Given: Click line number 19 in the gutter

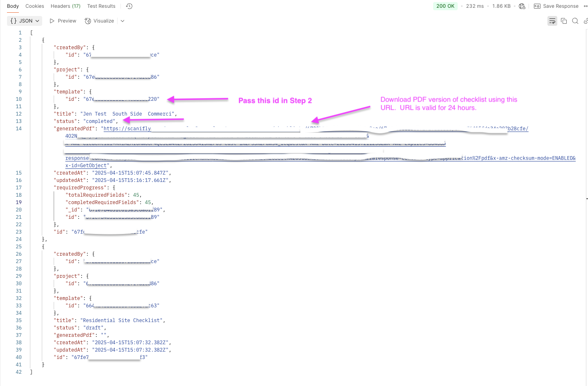Looking at the screenshot, I should pos(19,202).
